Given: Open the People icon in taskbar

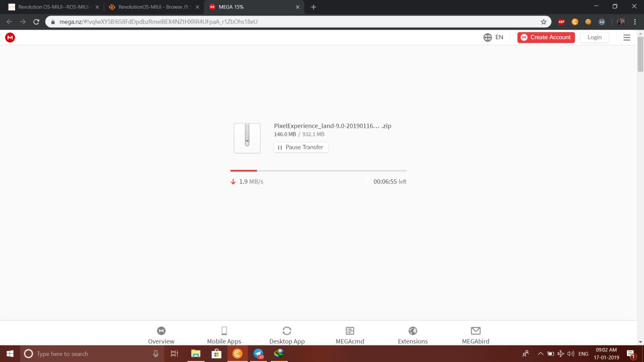Looking at the screenshot, I should point(525,353).
